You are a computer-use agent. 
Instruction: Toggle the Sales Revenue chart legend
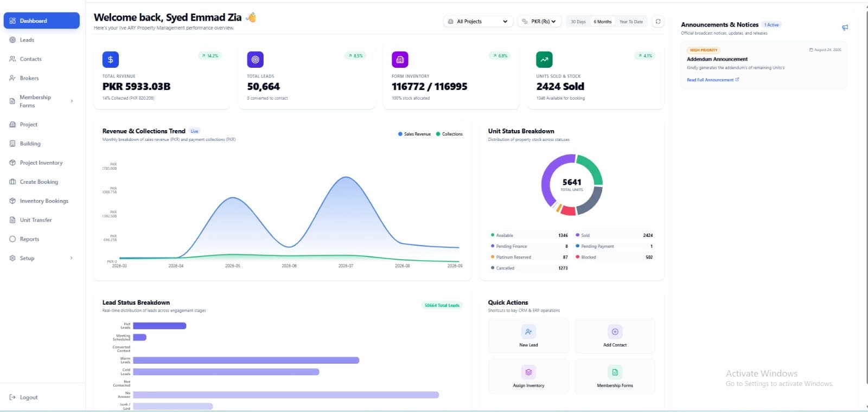[414, 134]
